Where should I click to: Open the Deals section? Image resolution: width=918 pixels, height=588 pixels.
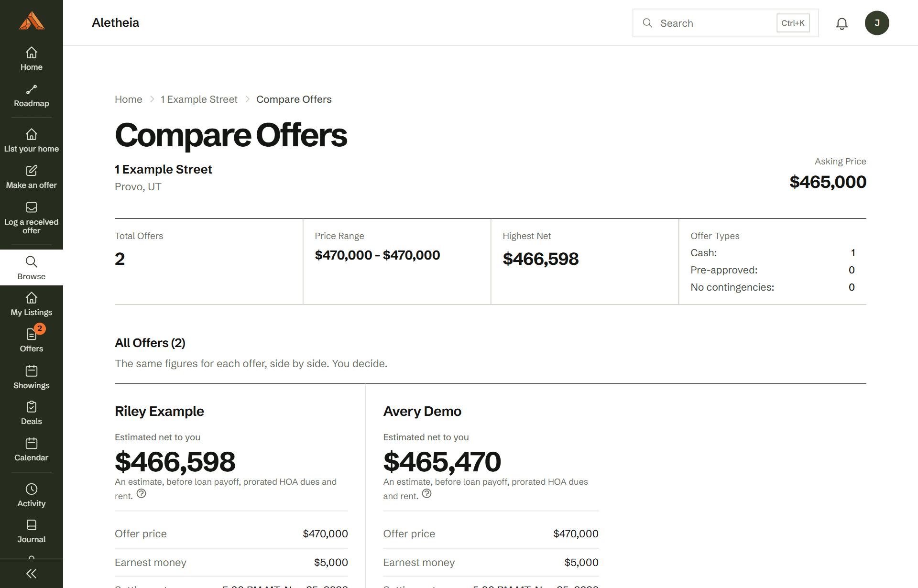click(x=32, y=414)
